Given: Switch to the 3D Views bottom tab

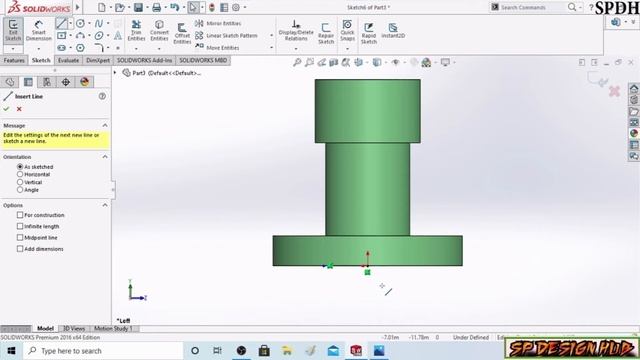Looking at the screenshot, I should tap(74, 328).
